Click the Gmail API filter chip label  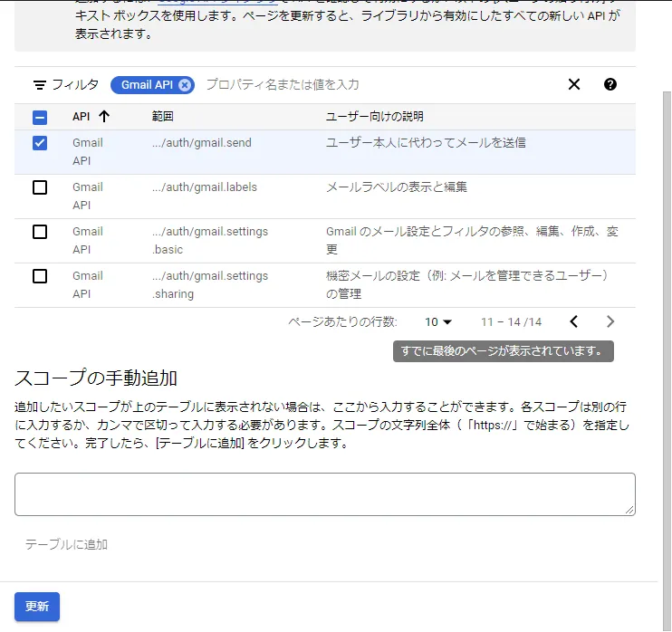tap(147, 85)
